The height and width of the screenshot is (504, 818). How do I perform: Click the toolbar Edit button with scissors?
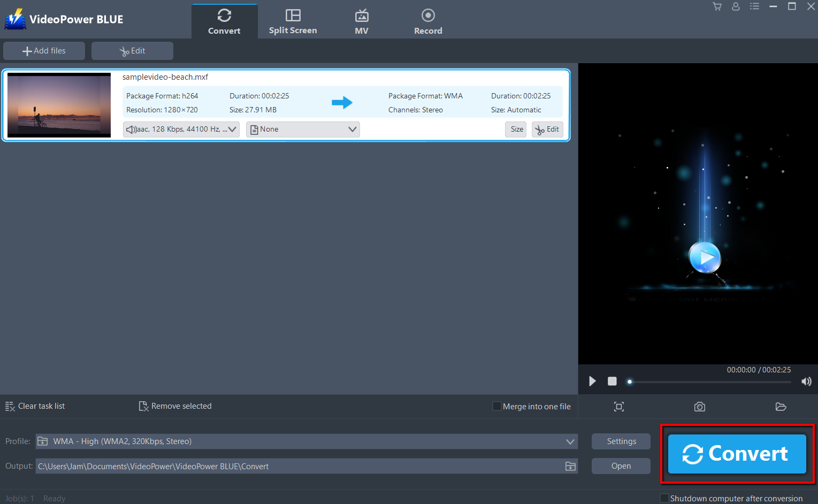pos(132,51)
